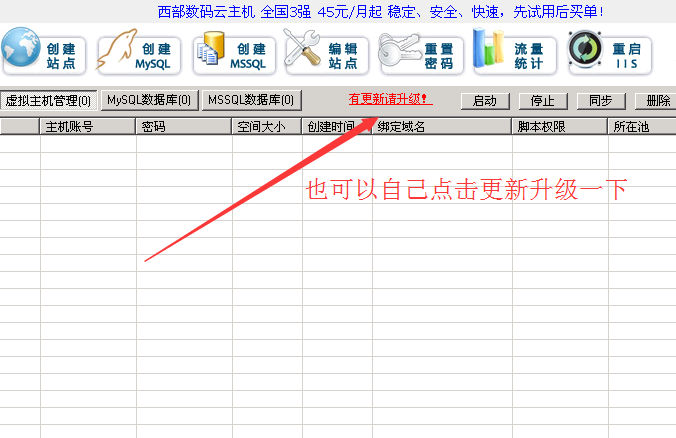Click the 启动 button
This screenshot has width=676, height=438.
click(485, 101)
